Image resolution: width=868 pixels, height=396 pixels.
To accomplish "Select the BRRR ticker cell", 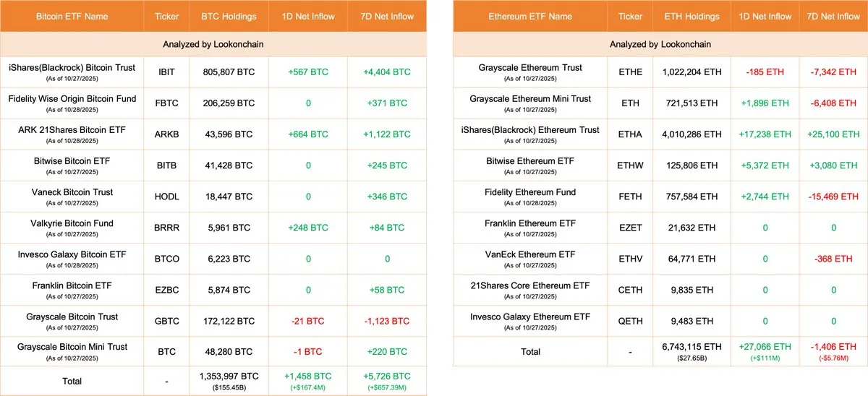I will [167, 228].
